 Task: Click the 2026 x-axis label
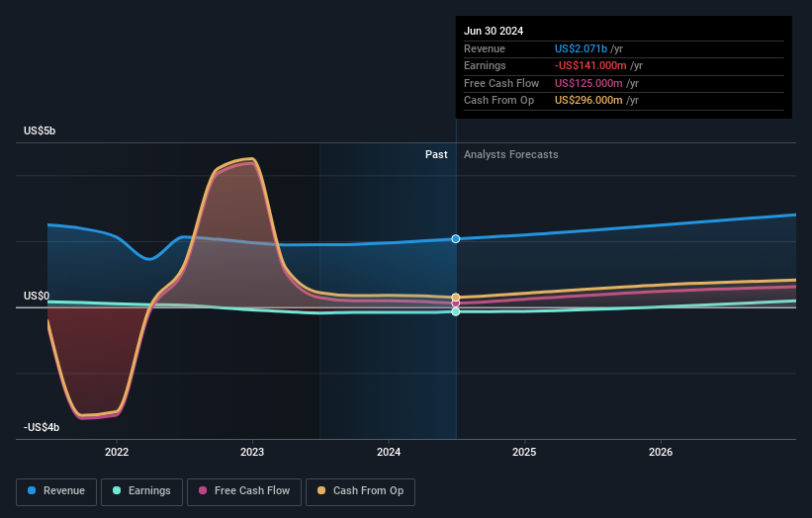pos(661,452)
